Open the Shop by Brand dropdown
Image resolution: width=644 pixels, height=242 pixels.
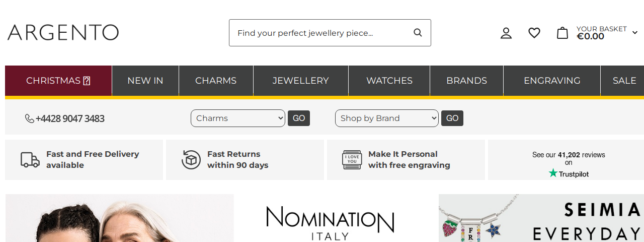(387, 118)
